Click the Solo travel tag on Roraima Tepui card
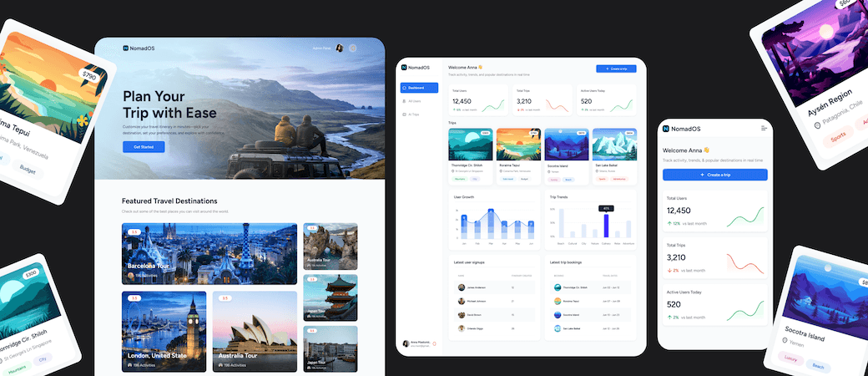The image size is (868, 376). (x=508, y=179)
